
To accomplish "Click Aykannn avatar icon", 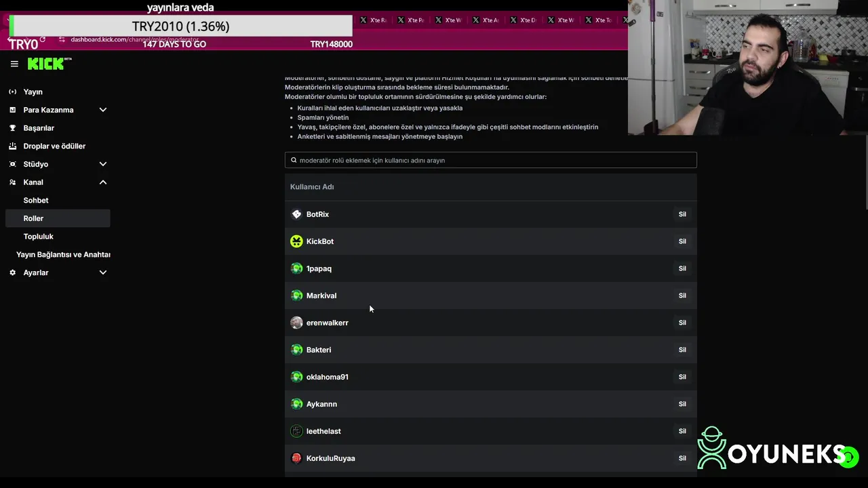I will [296, 404].
